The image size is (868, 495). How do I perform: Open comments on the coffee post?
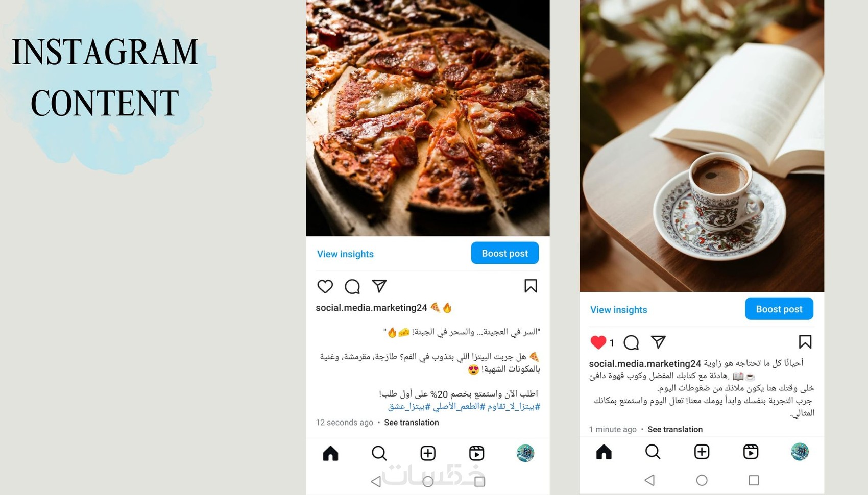point(631,342)
